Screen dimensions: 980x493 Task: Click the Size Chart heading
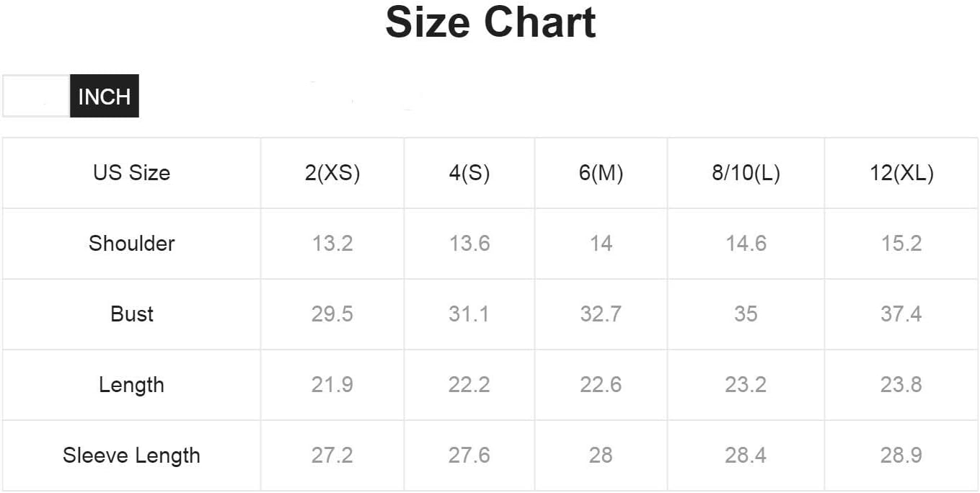tap(490, 22)
